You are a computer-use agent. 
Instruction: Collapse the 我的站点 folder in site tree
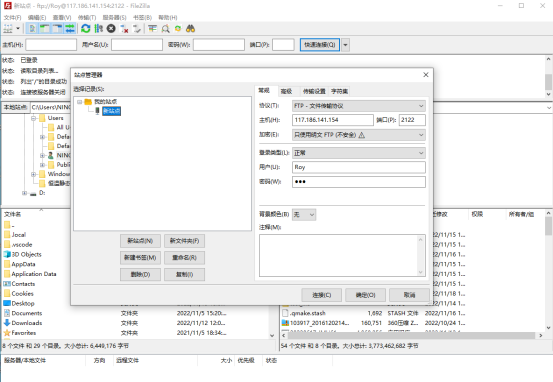pyautogui.click(x=80, y=102)
